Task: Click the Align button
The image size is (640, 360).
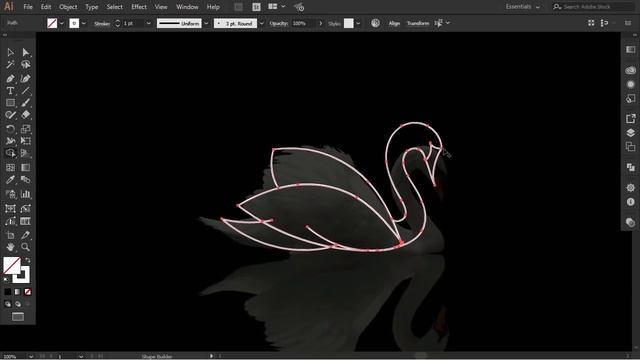Action: click(394, 23)
